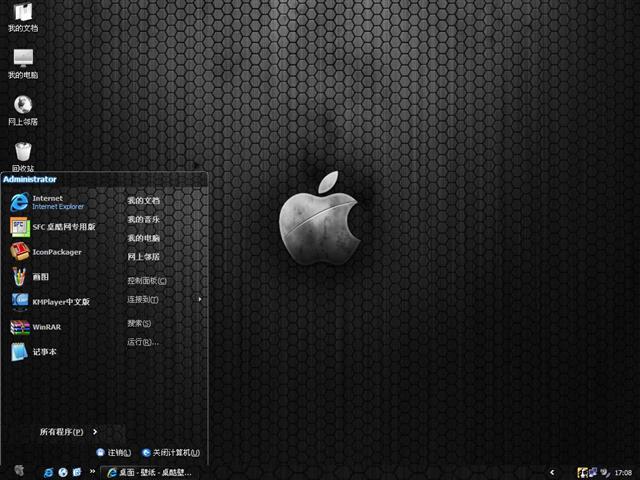640x480 pixels.
Task: Open 画图 paint program
Action: [x=29, y=277]
